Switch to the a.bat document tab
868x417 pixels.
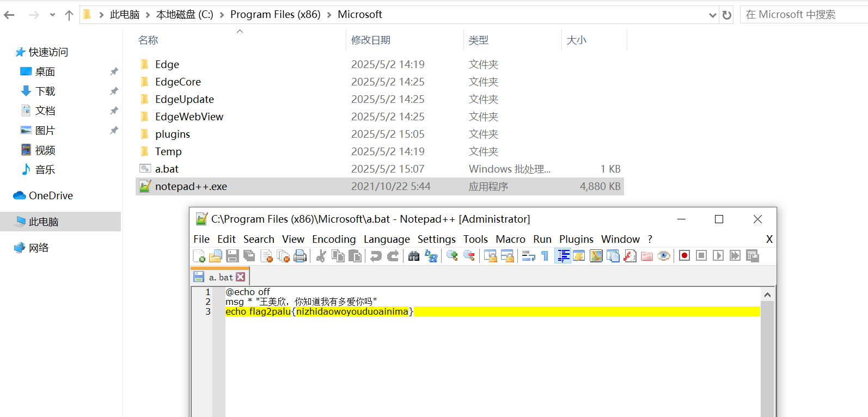220,277
